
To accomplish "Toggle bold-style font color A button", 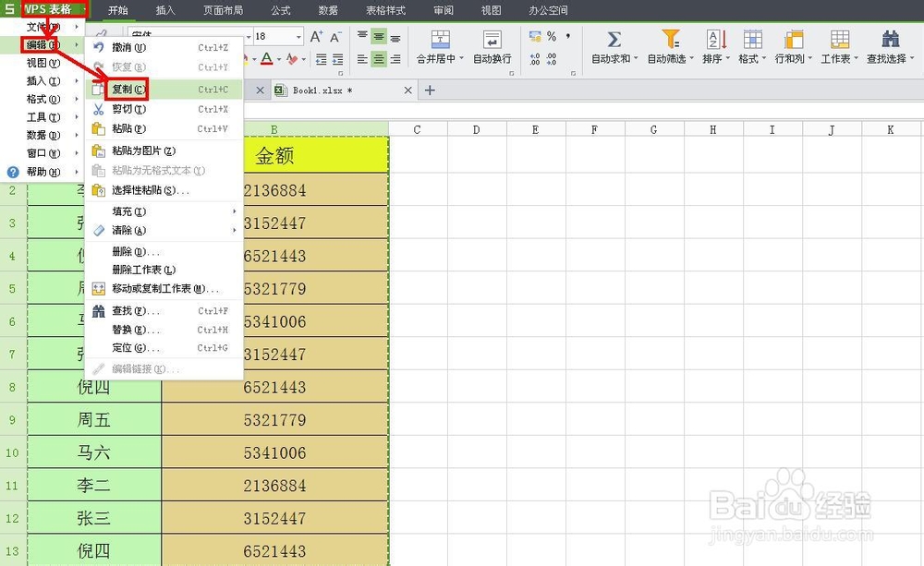I will pos(266,58).
